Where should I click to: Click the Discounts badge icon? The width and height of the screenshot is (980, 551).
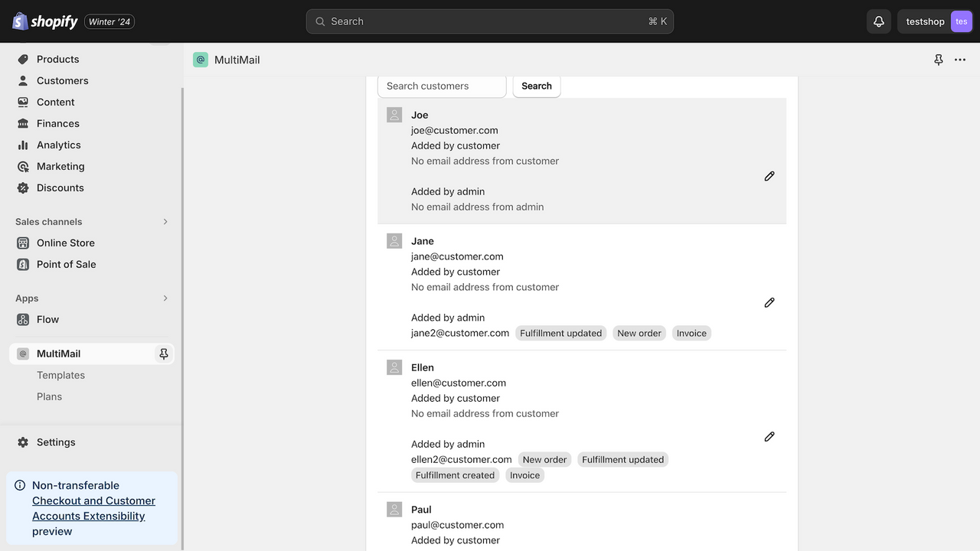click(x=23, y=187)
